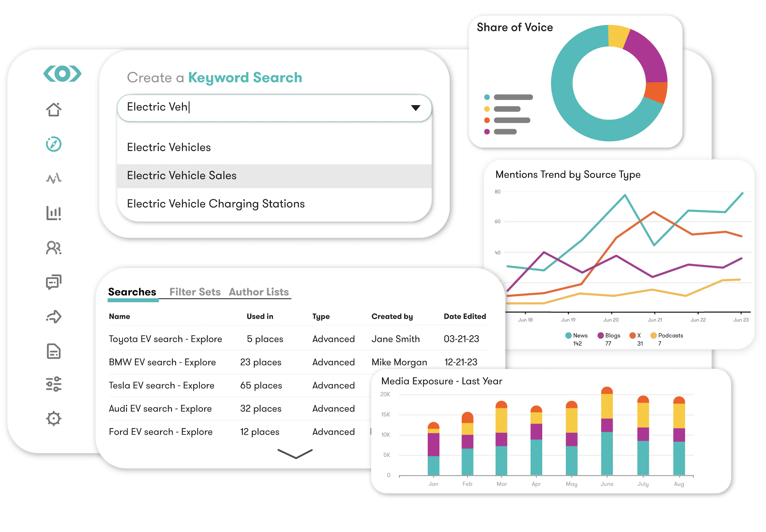Viewport: 766px width, 532px height.
Task: Click the Aug bar in Media Exposure chart
Action: [679, 436]
